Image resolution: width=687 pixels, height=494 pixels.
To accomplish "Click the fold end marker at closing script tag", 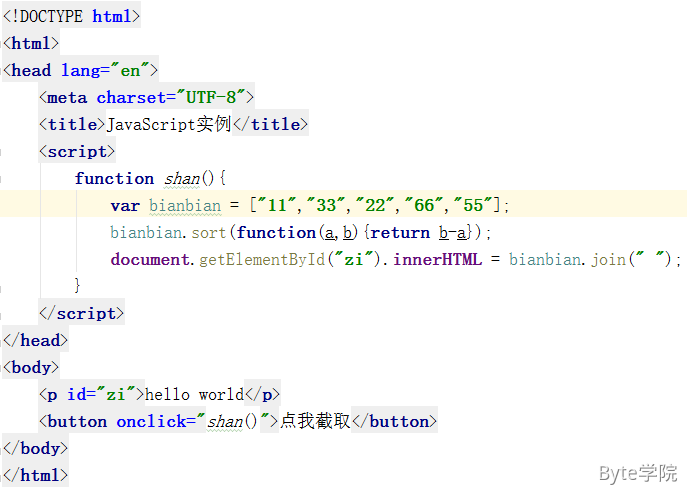I will (4, 313).
